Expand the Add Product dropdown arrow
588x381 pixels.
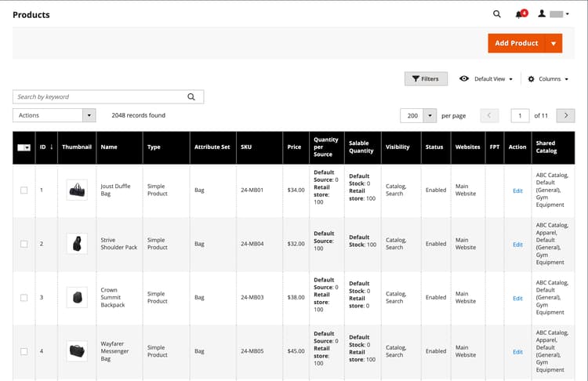554,43
